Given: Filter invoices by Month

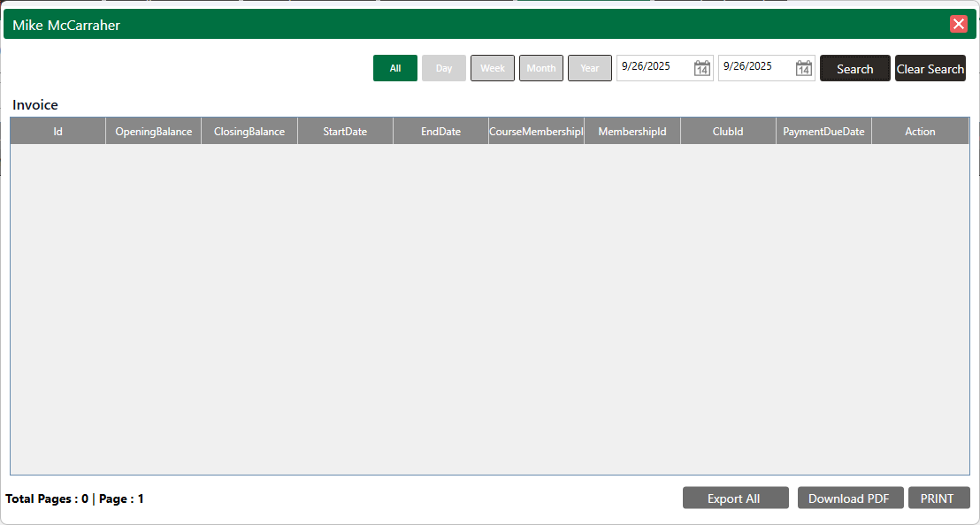Looking at the screenshot, I should [x=541, y=68].
